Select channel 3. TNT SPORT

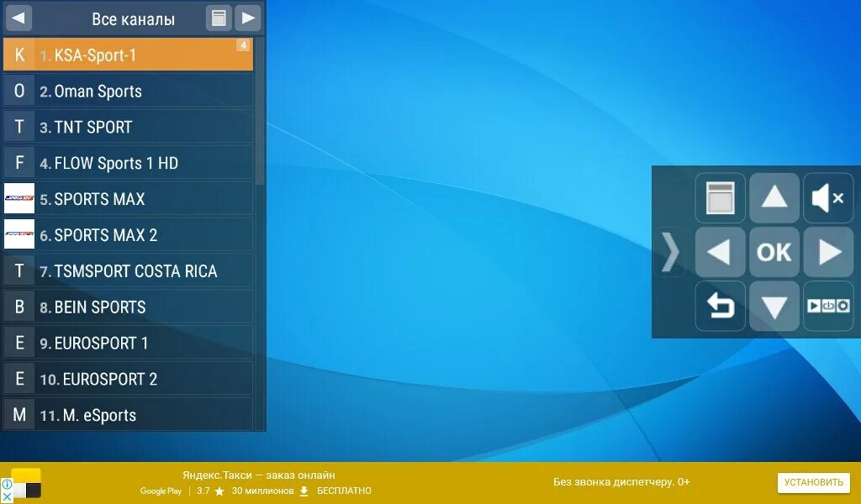coord(128,127)
